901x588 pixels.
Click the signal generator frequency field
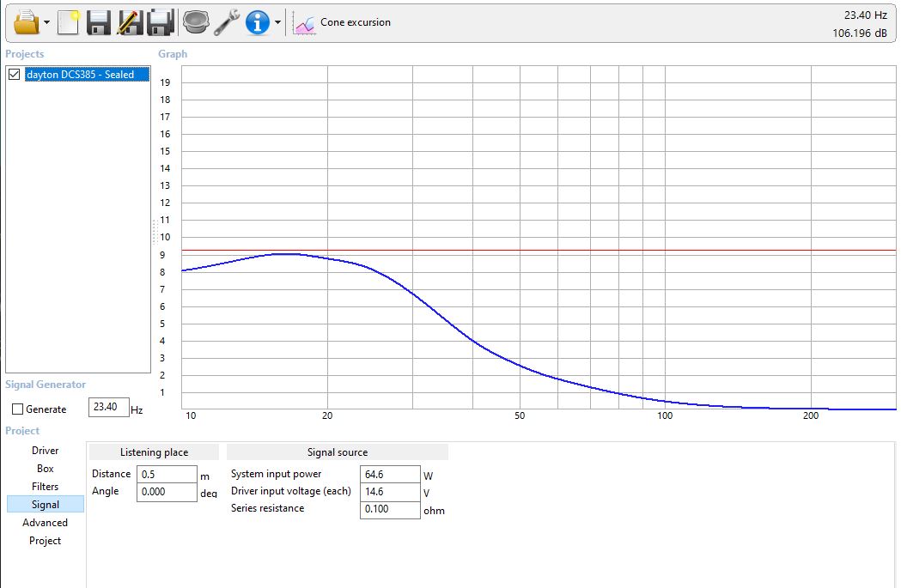pos(108,407)
